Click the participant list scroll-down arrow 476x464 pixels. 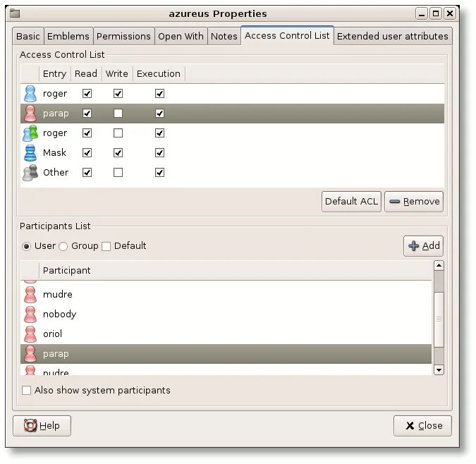tap(439, 370)
